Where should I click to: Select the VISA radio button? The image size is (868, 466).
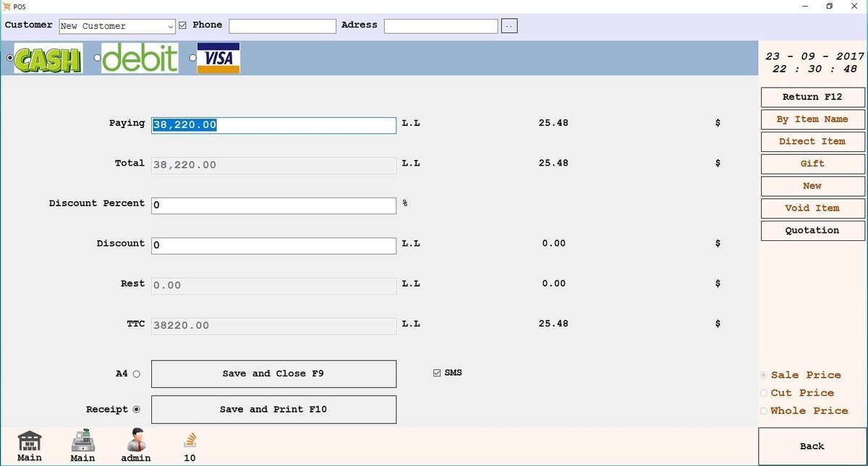[193, 58]
